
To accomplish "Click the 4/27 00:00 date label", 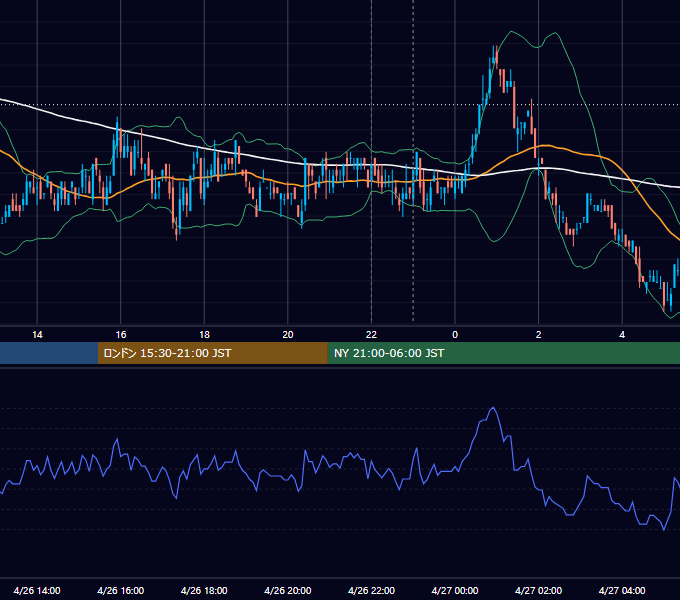I will (x=455, y=590).
